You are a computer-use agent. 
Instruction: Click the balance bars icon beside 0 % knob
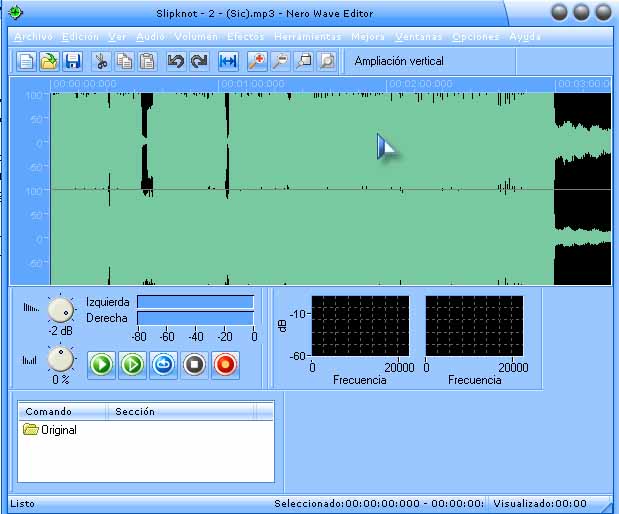point(30,360)
